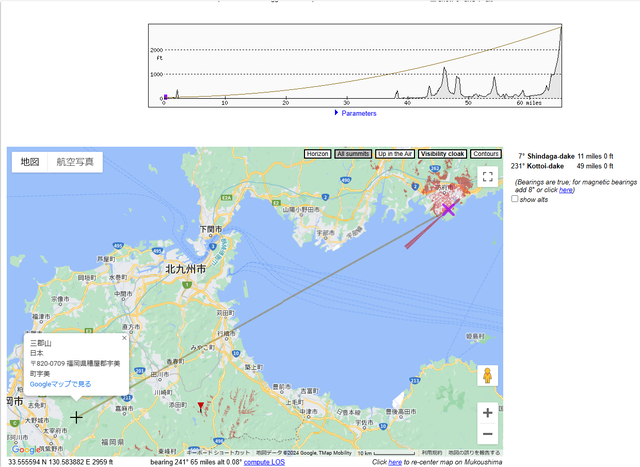640x467 pixels.
Task: Open the magnetic bearings 'here' link
Action: 565,190
